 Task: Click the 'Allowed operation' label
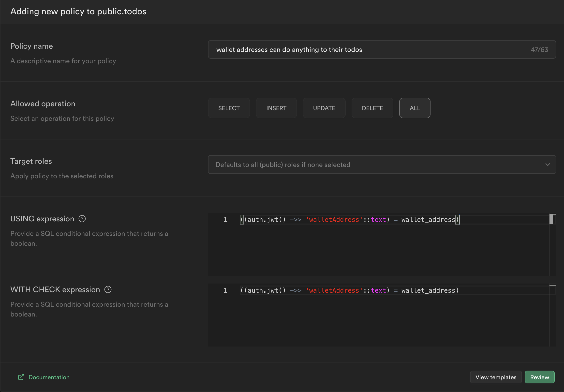point(43,104)
